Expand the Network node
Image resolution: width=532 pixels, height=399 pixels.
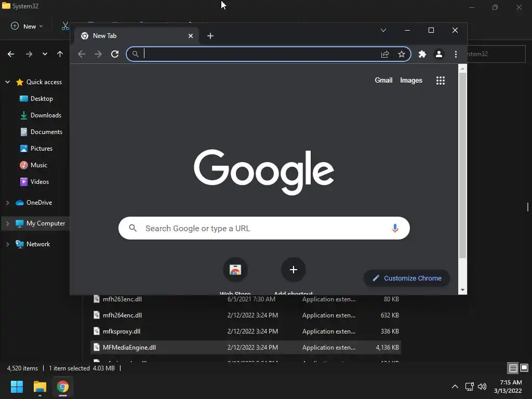click(x=7, y=244)
